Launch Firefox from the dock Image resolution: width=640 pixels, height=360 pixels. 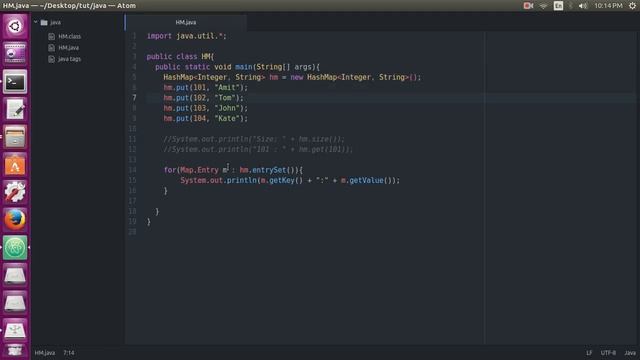(x=15, y=220)
